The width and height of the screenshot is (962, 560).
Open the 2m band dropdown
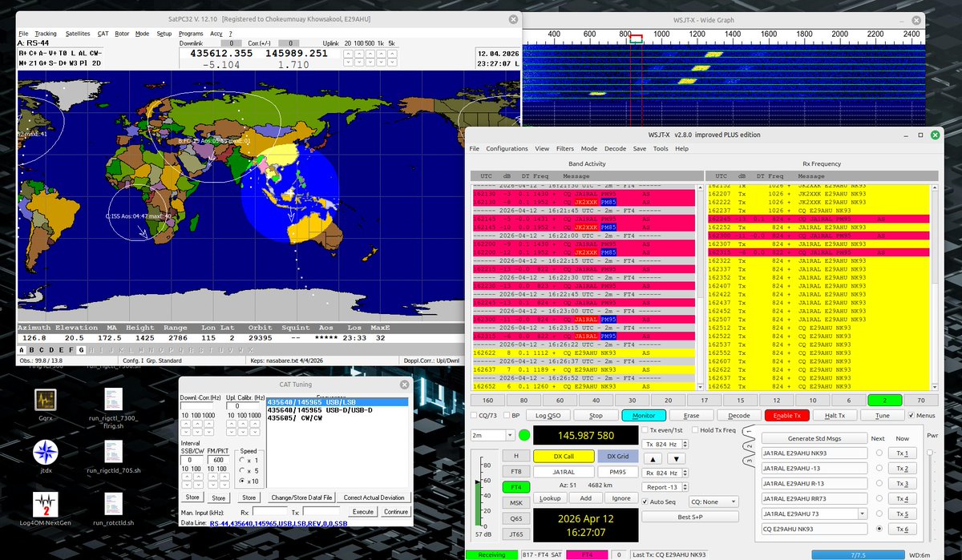point(492,435)
